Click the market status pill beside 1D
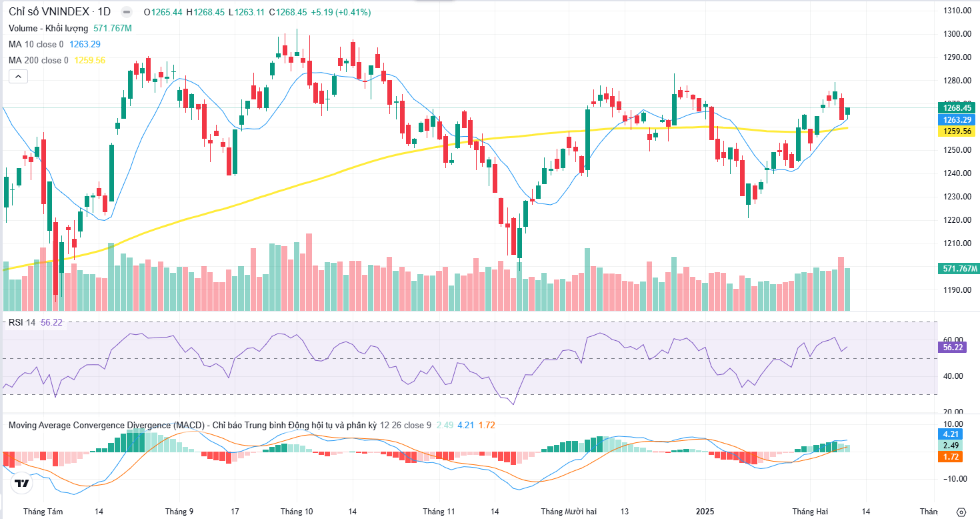The image size is (980, 519). 127,12
